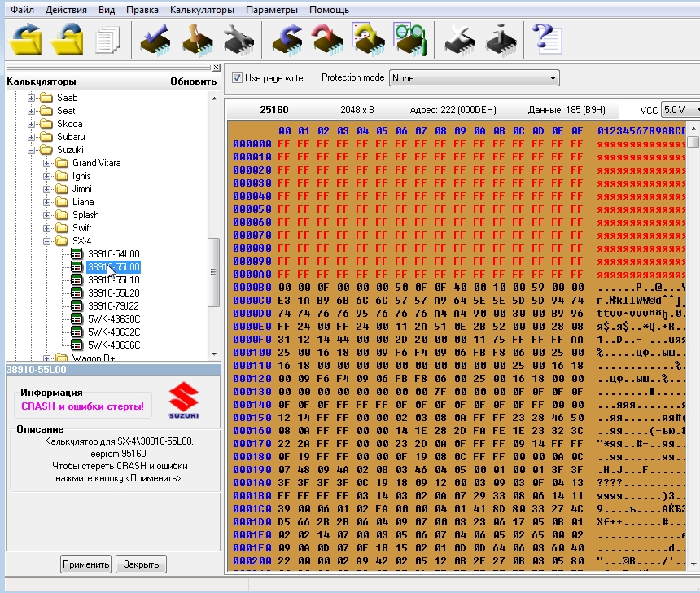Click the chip with green glasses icon
The height and width of the screenshot is (593, 700).
coord(409,40)
